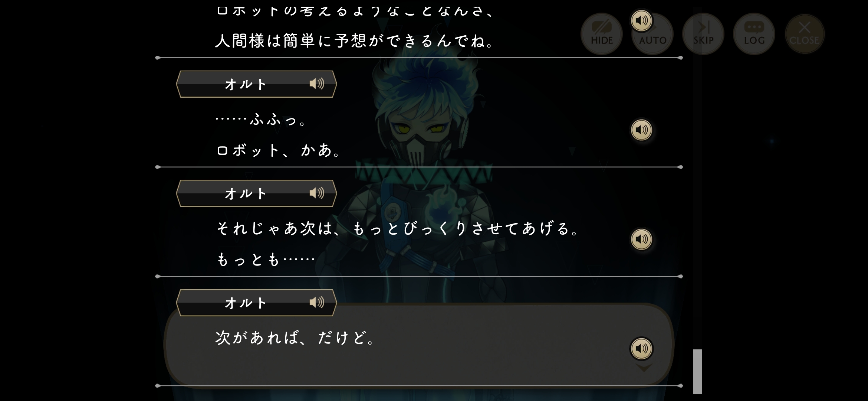Select the second オルト name plate
This screenshot has width=868, height=401.
[256, 193]
